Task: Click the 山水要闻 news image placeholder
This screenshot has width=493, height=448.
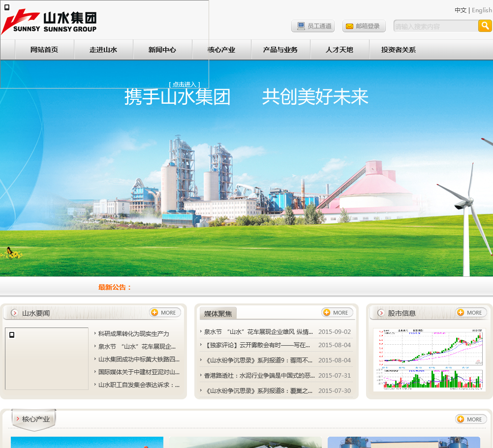Action: click(47, 359)
